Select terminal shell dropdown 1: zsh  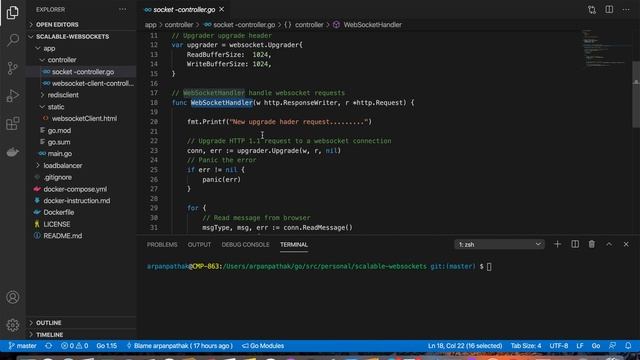point(499,244)
